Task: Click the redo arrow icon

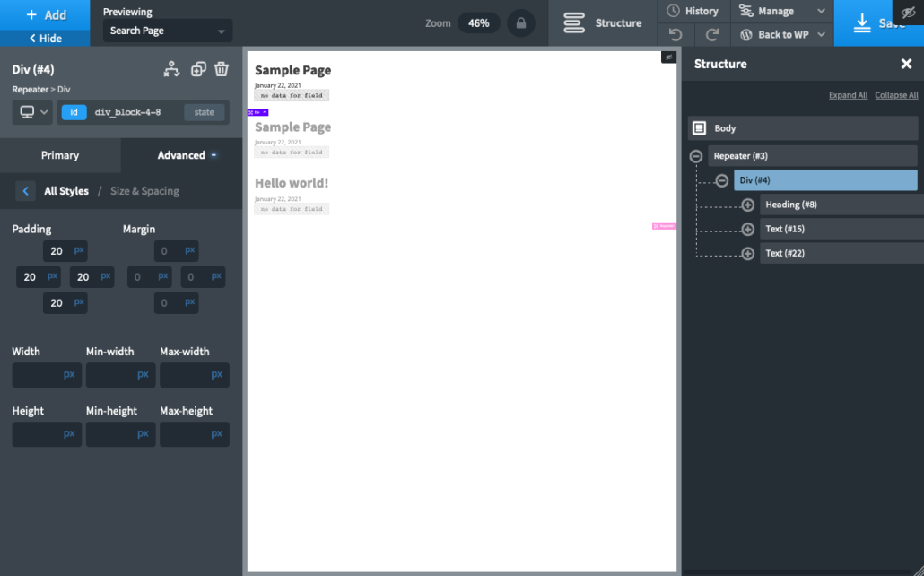Action: click(x=713, y=34)
